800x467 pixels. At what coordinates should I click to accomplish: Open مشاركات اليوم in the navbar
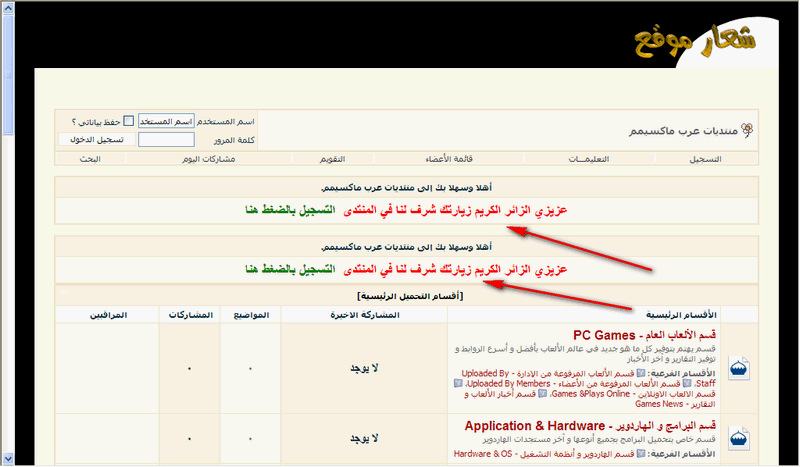point(209,159)
